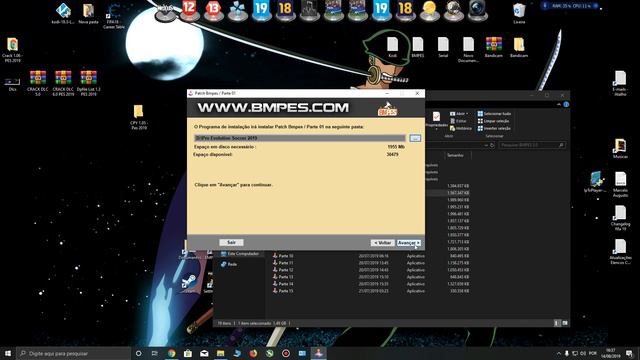Image resolution: width=640 pixels, height=360 pixels.
Task: Select the Parte 15 file row
Action: [371, 291]
